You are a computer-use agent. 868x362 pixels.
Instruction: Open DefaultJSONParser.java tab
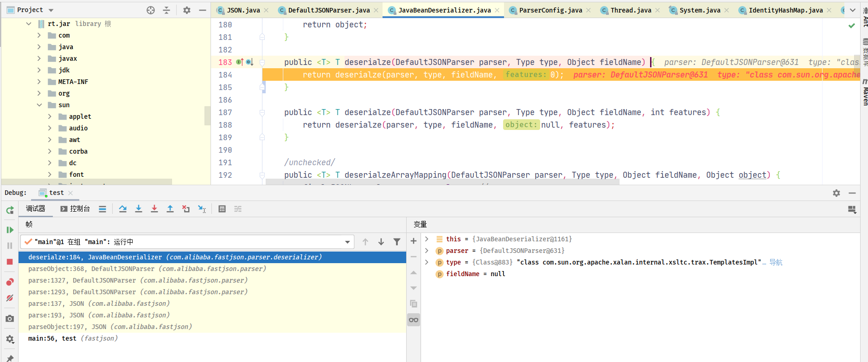pos(328,10)
